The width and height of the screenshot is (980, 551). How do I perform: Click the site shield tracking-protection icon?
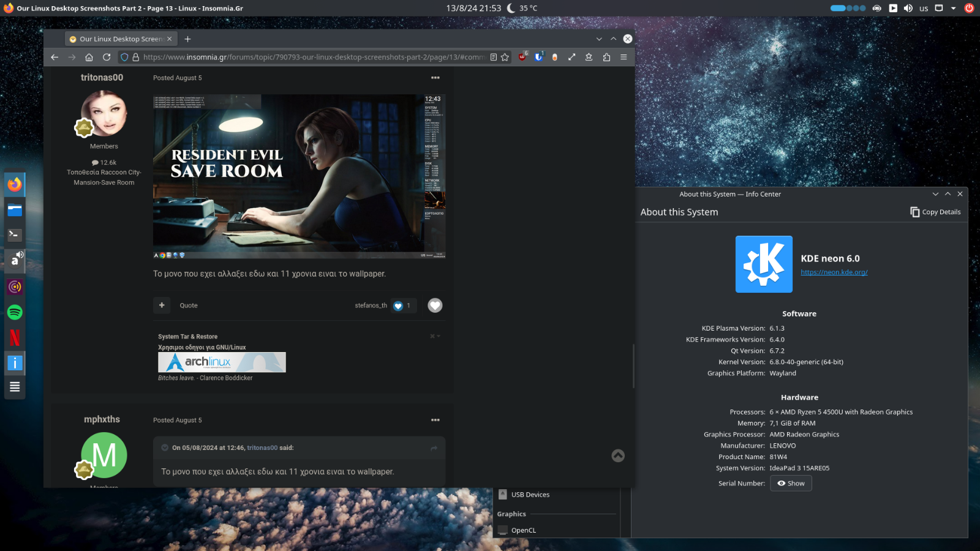point(124,57)
